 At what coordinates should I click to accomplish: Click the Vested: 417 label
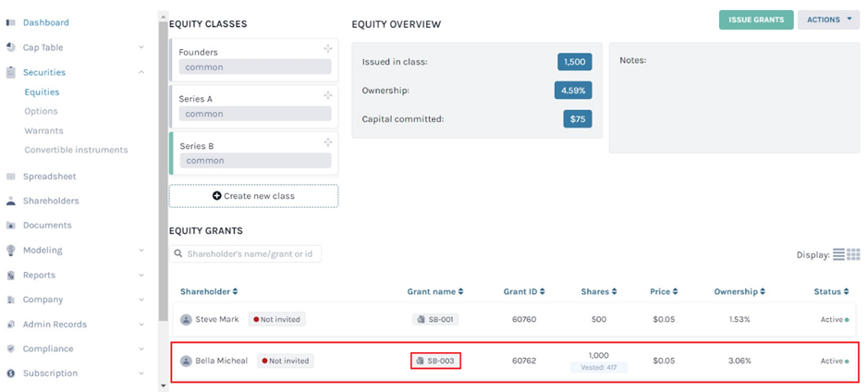coord(599,367)
